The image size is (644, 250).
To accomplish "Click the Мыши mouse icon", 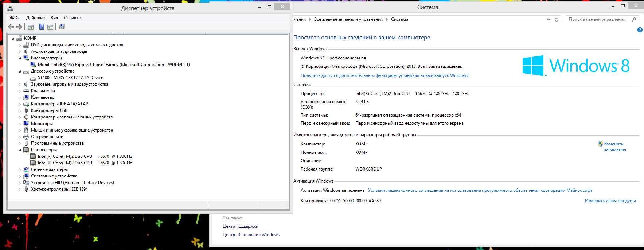I will click(x=26, y=130).
